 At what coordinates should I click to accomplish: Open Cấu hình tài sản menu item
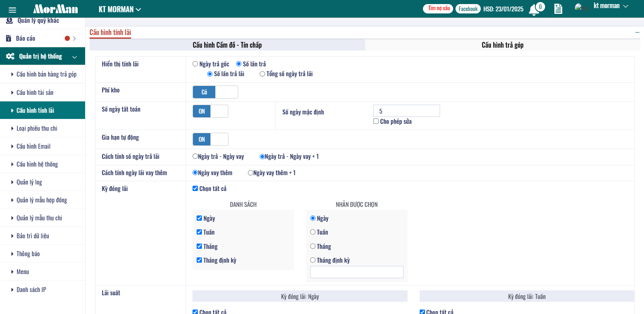tap(43, 92)
